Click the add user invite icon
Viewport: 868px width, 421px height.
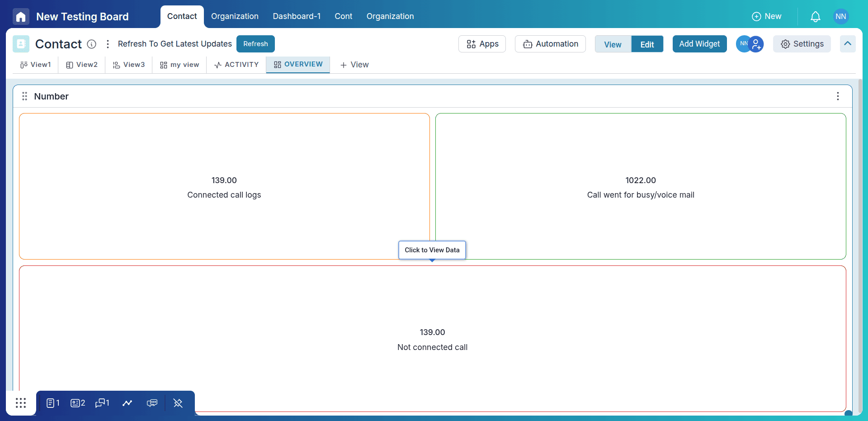756,44
